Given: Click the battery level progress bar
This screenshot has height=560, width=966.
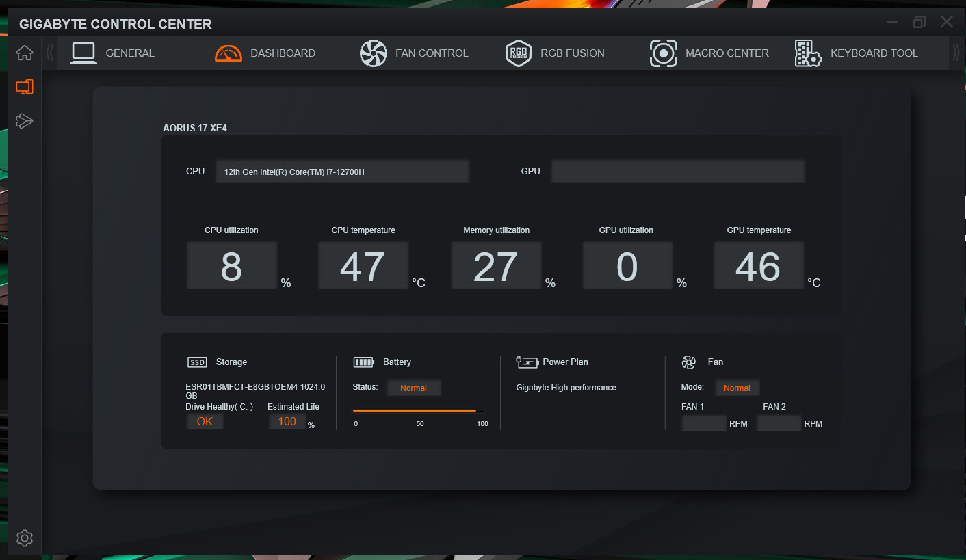Looking at the screenshot, I should coord(419,410).
